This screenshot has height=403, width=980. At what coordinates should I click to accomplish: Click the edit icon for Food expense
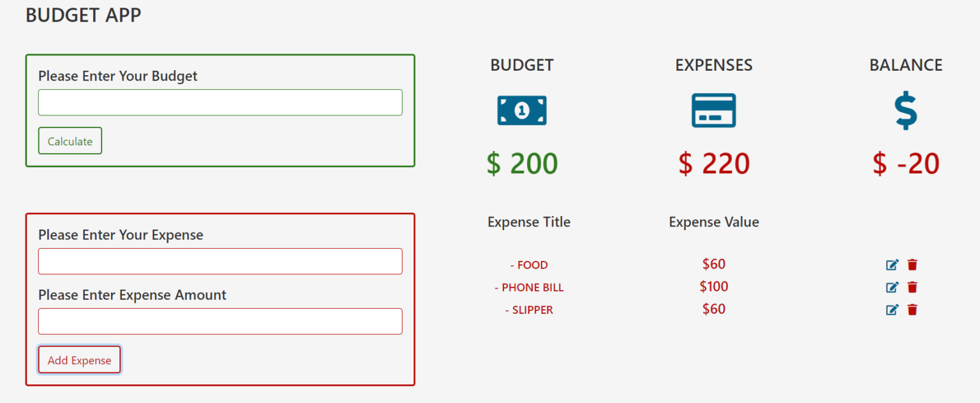[x=892, y=265]
